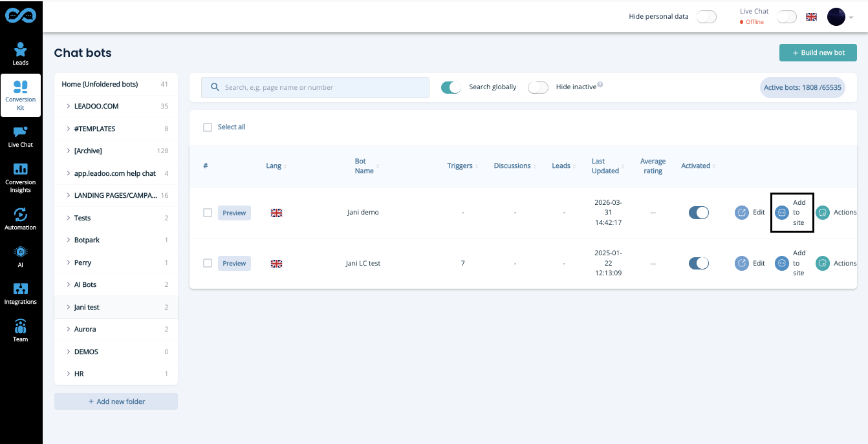Open the Leadoo infinity logo home

pyautogui.click(x=21, y=16)
